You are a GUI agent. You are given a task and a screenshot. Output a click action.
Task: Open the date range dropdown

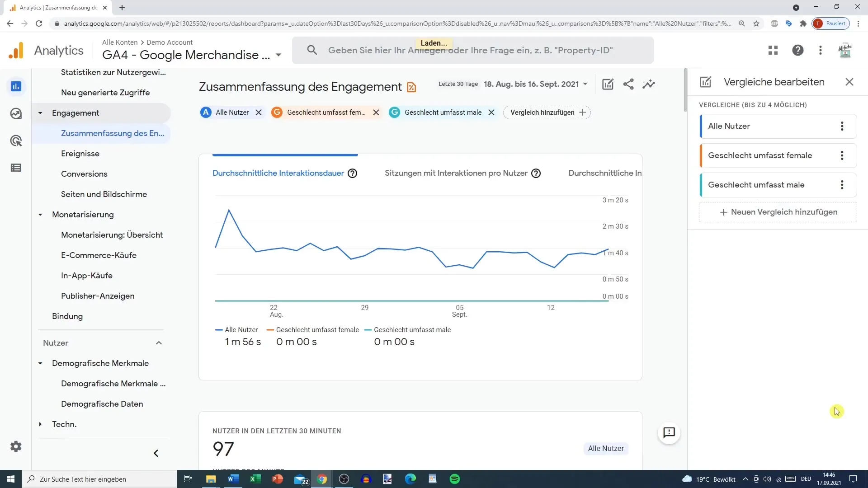(536, 84)
